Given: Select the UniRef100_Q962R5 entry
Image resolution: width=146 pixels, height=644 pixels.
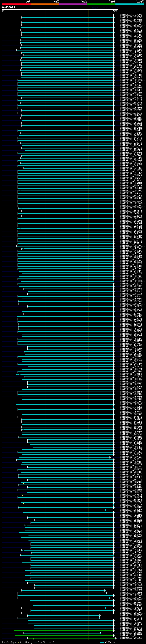Looking at the screenshot, I should tap(131, 364).
